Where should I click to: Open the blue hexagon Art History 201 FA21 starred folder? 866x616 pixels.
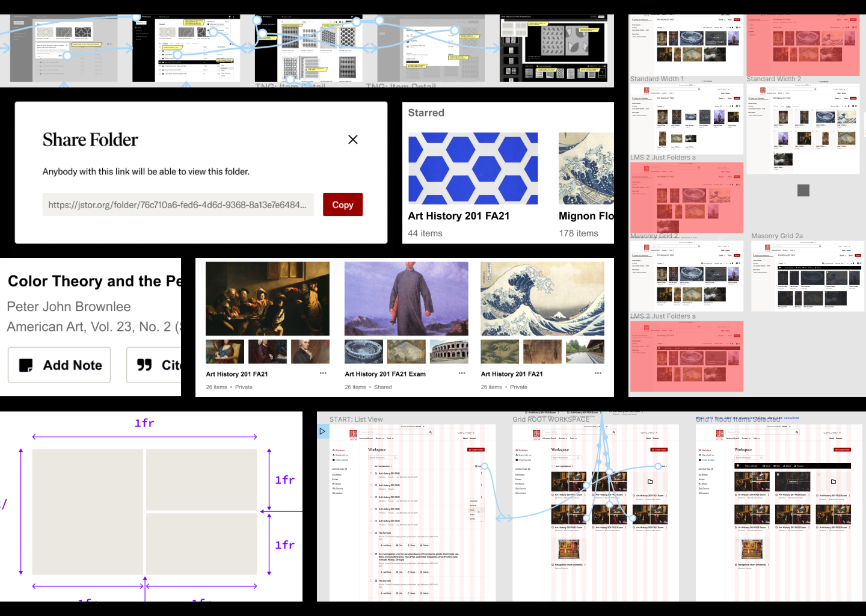473,168
